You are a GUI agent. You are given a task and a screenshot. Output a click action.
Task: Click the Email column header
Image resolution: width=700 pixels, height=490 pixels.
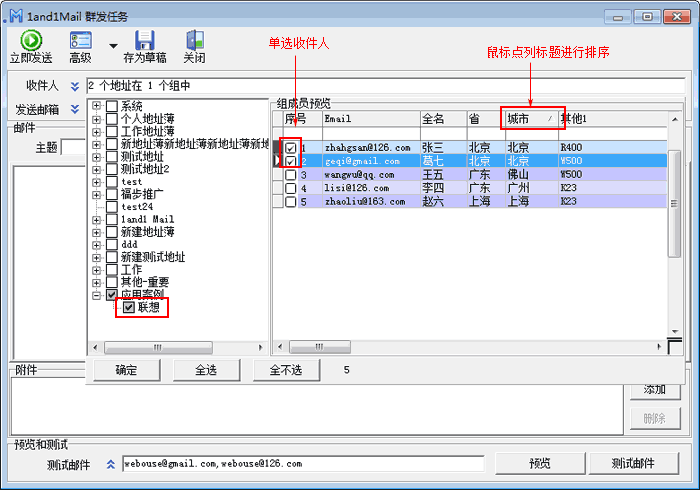pos(369,119)
